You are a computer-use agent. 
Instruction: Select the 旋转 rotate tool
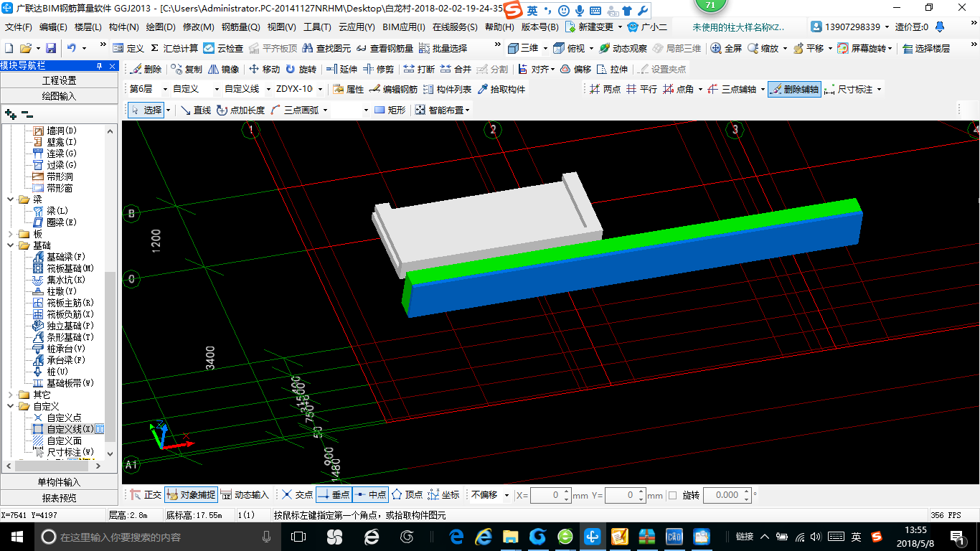point(301,70)
